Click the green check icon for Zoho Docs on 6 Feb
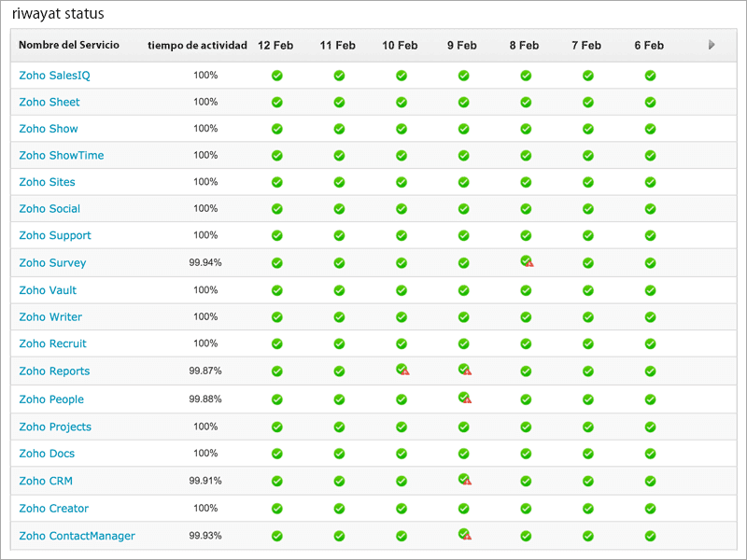This screenshot has width=747, height=560. coord(650,453)
